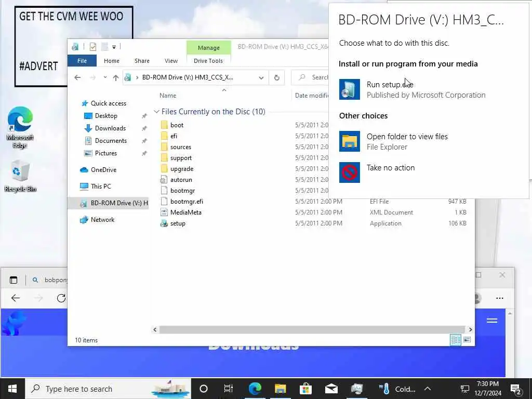Open Customize Quick Access Toolbar dropdown
Image resolution: width=532 pixels, height=399 pixels.
114,47
